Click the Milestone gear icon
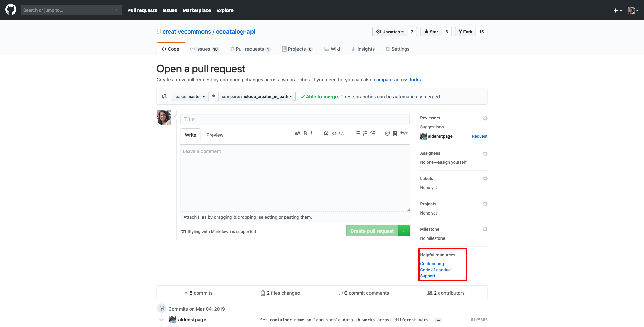Viewport: 644px width, 327px height. 485,229
